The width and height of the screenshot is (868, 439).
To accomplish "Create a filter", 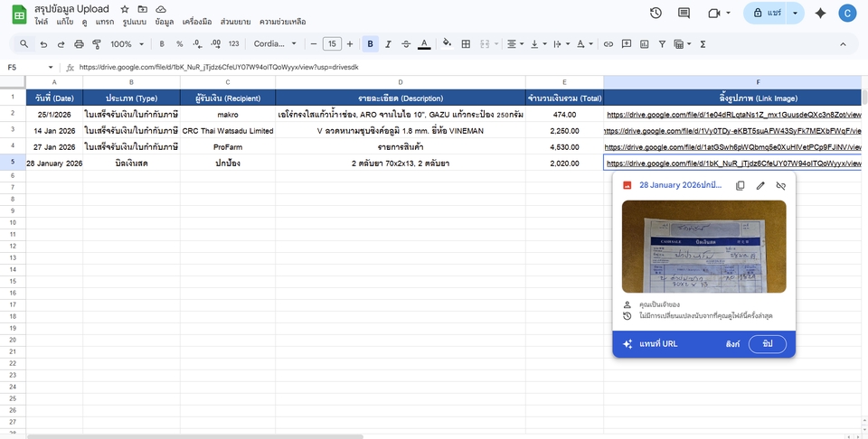I will coord(662,44).
